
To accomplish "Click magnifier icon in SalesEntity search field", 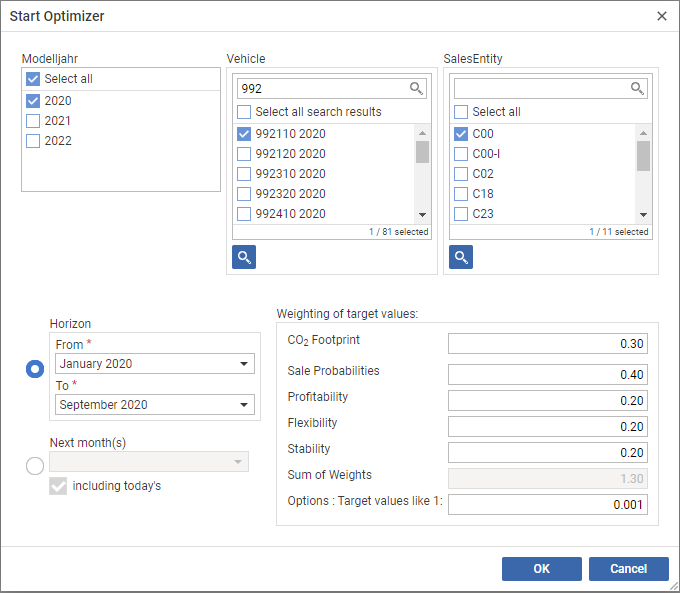I will (x=637, y=89).
